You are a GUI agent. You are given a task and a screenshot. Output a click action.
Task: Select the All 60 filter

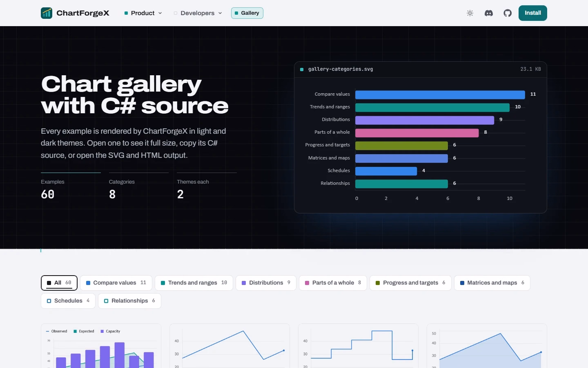pyautogui.click(x=59, y=283)
